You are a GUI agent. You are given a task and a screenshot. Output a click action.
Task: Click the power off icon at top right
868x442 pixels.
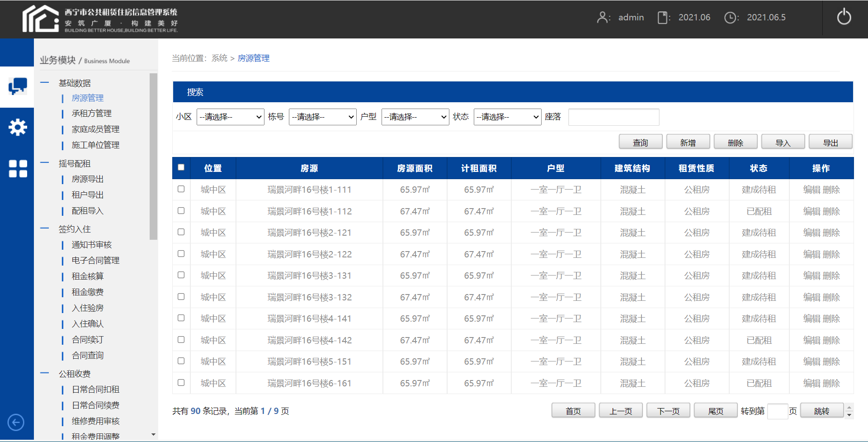click(844, 17)
